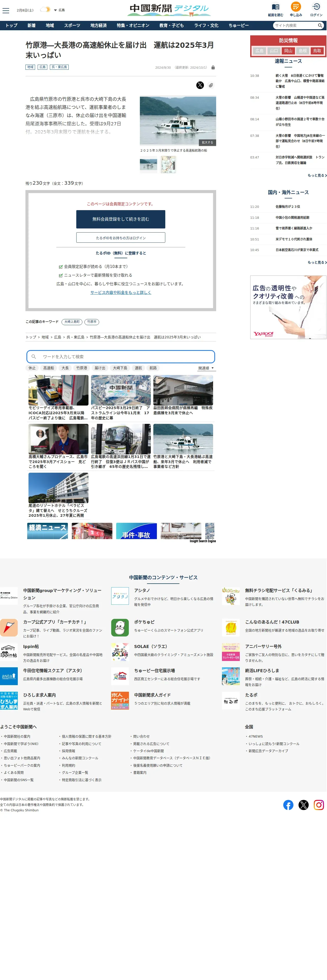The height and width of the screenshot is (980, 327).
Task: Open the SOLAE service icon
Action: [120, 652]
